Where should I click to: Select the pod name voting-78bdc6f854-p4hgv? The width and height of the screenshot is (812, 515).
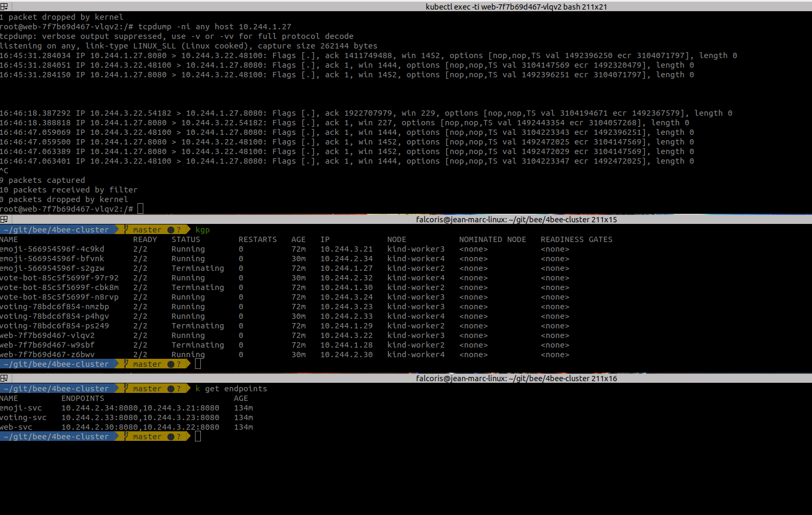click(x=54, y=316)
